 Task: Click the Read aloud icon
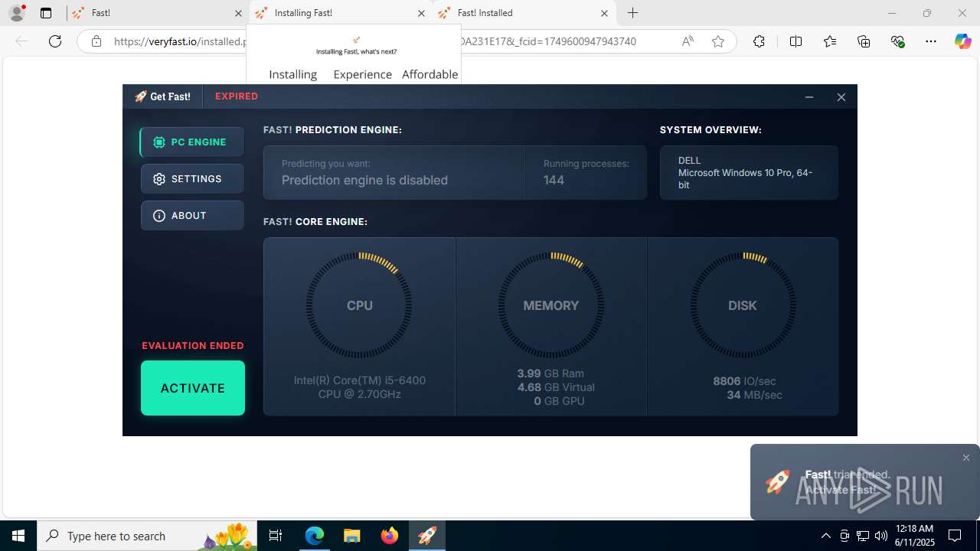pos(688,41)
